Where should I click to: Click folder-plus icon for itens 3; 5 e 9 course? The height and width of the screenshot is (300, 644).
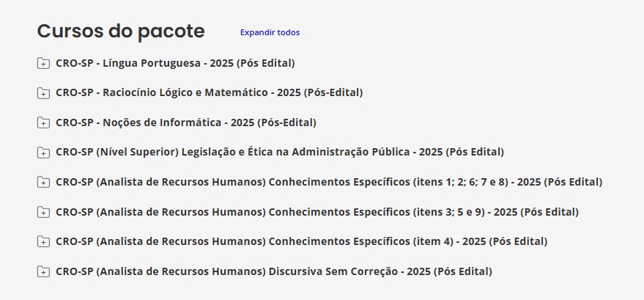43,212
